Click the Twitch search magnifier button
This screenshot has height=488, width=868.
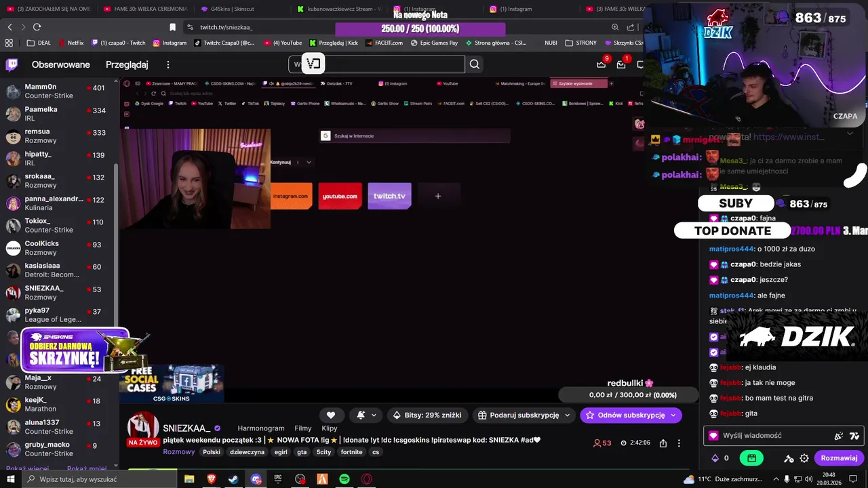point(475,64)
